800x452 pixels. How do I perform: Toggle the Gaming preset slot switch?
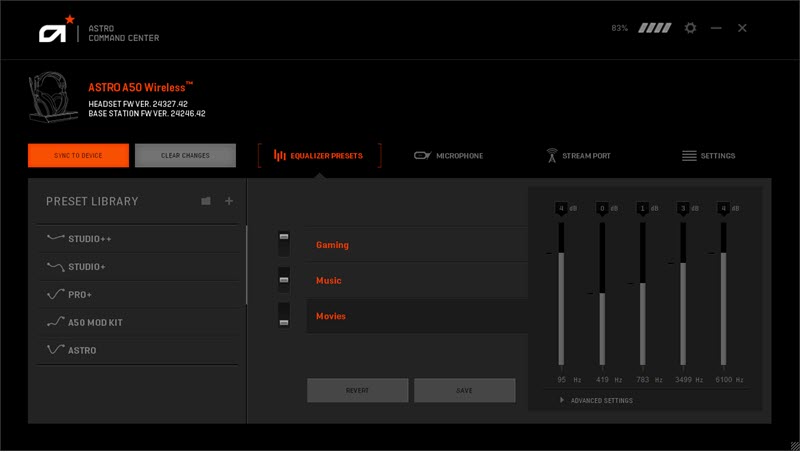(x=284, y=243)
